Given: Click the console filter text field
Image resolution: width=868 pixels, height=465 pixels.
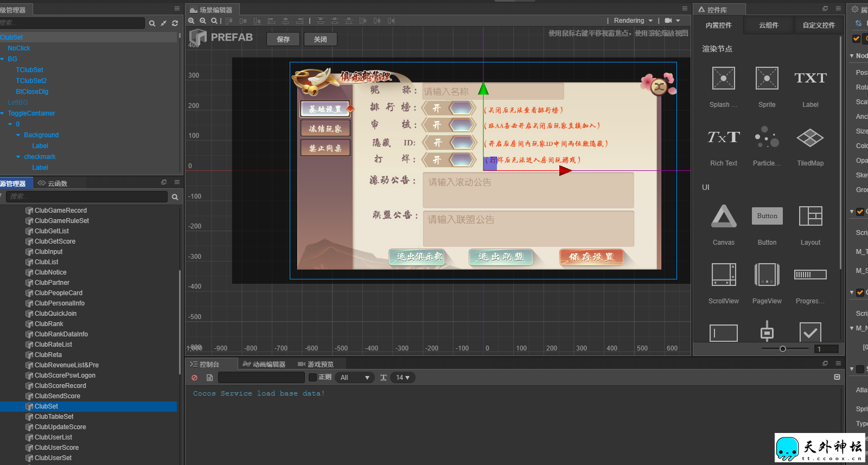Looking at the screenshot, I should 261,378.
